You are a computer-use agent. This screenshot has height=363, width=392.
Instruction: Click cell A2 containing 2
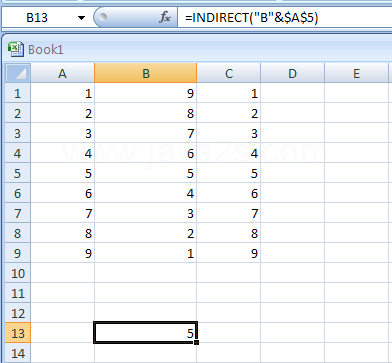(63, 113)
